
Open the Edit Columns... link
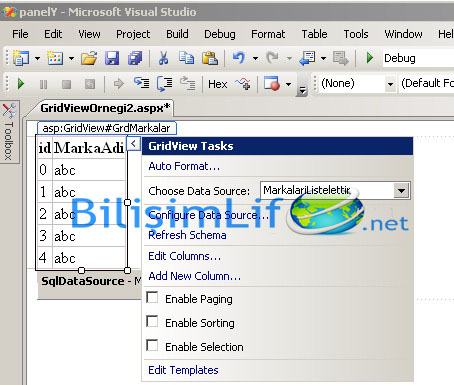click(x=184, y=256)
